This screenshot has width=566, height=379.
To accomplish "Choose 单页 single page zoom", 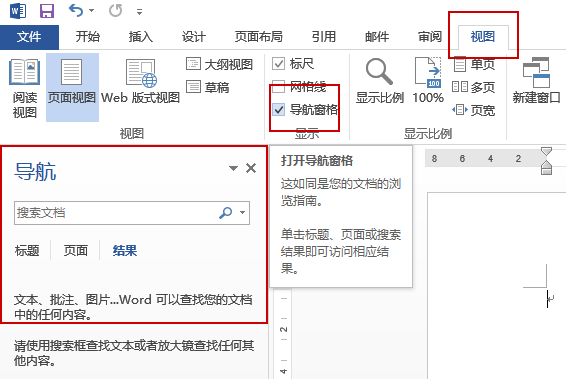I will click(474, 65).
